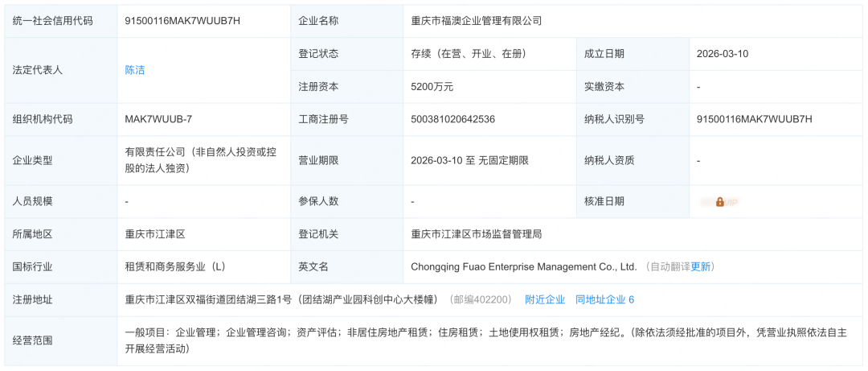Click postal code text 邮编402200
Viewport: 868px width, 371px height.
[482, 299]
